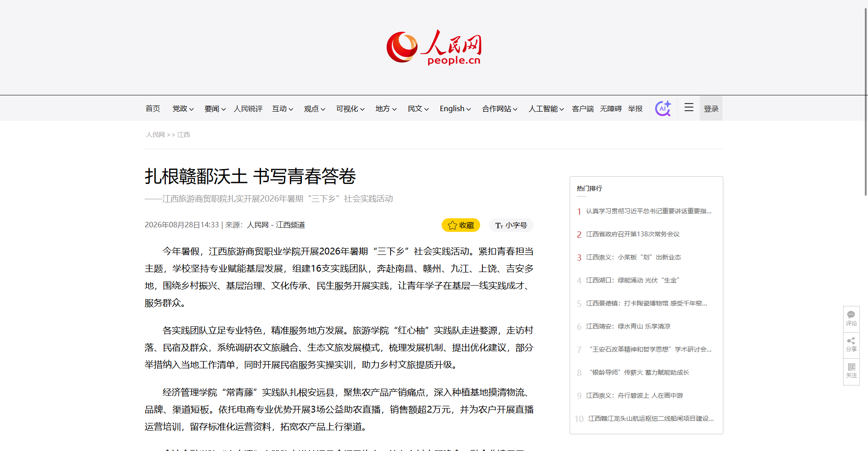This screenshot has height=451, width=868.
Task: Expand the 地方 dropdown menu
Action: tap(386, 108)
